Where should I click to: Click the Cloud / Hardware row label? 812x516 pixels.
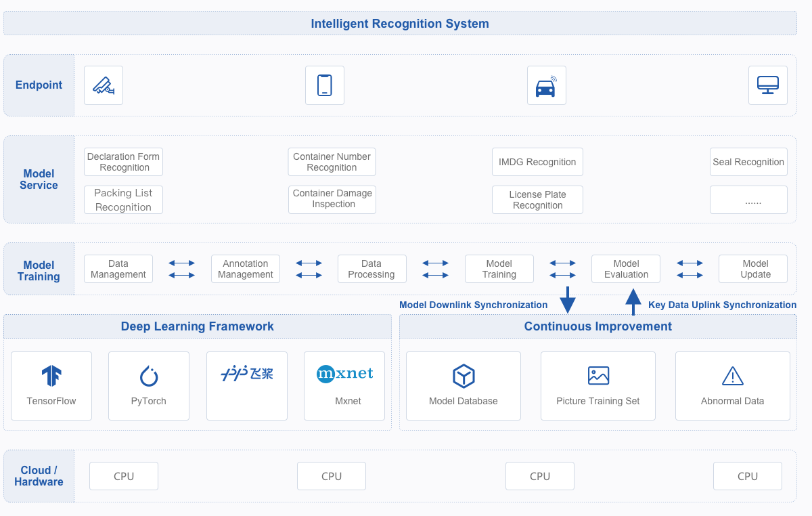click(x=39, y=476)
